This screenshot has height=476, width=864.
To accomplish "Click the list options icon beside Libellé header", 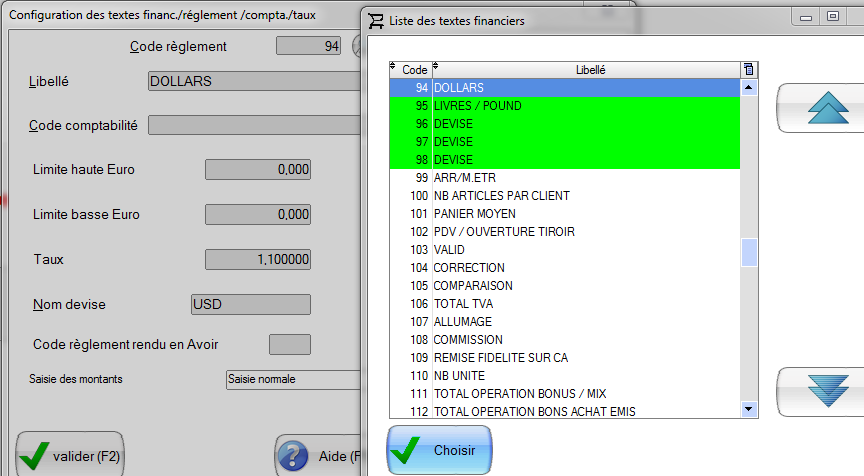I will [749, 69].
